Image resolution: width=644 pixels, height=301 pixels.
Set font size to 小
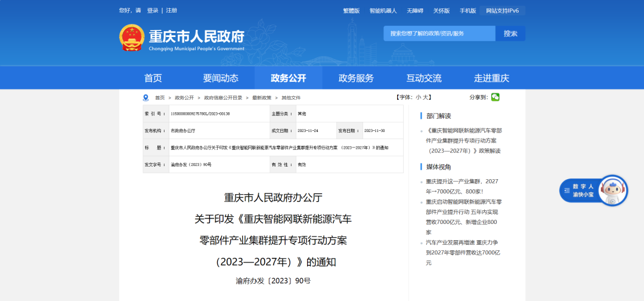coord(418,97)
